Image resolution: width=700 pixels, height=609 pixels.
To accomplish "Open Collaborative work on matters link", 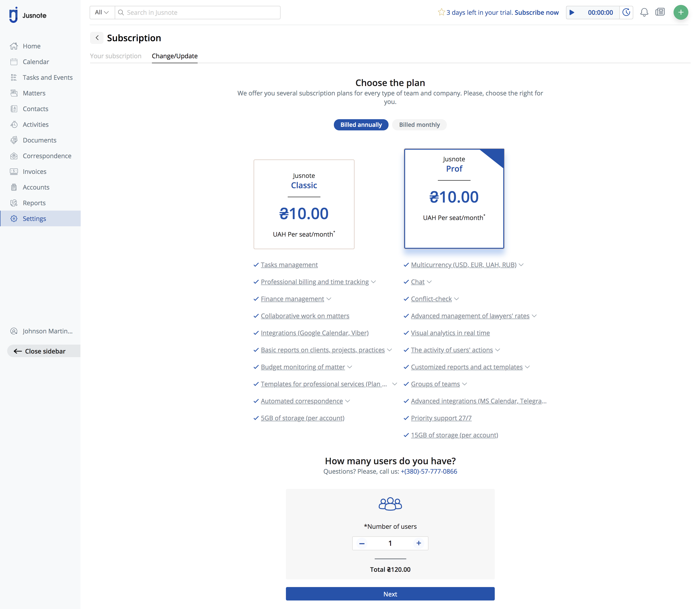I will 305,316.
